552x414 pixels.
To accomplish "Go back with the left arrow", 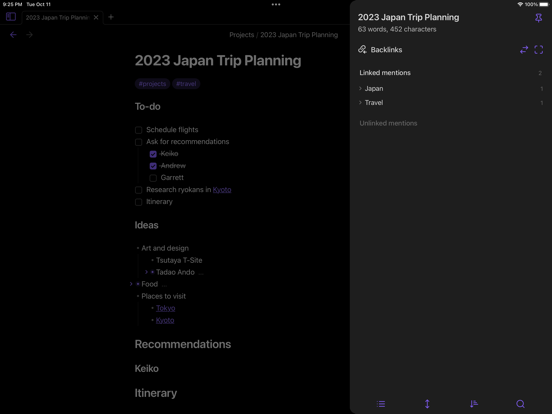I will 13,35.
